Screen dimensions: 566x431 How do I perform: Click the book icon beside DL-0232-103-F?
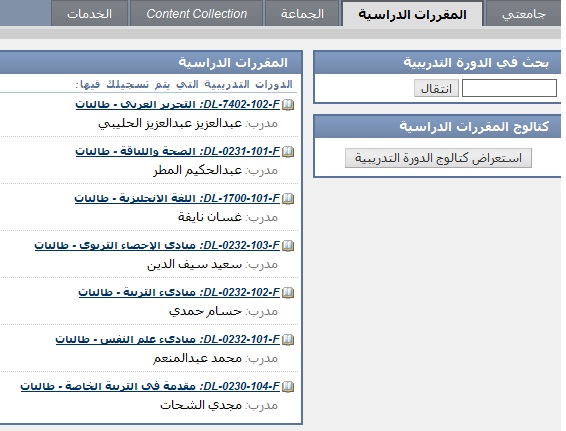[288, 246]
